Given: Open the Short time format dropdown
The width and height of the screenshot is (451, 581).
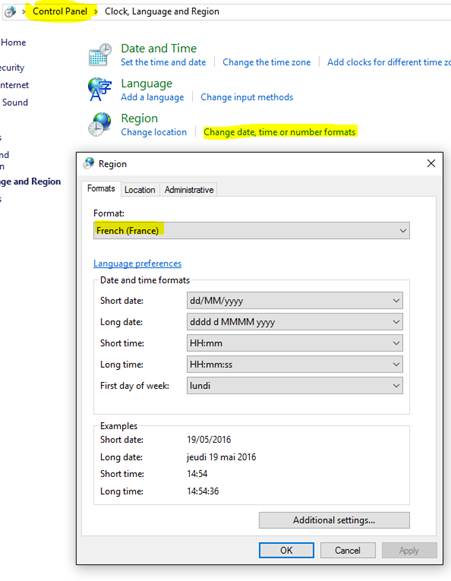Looking at the screenshot, I should click(295, 343).
